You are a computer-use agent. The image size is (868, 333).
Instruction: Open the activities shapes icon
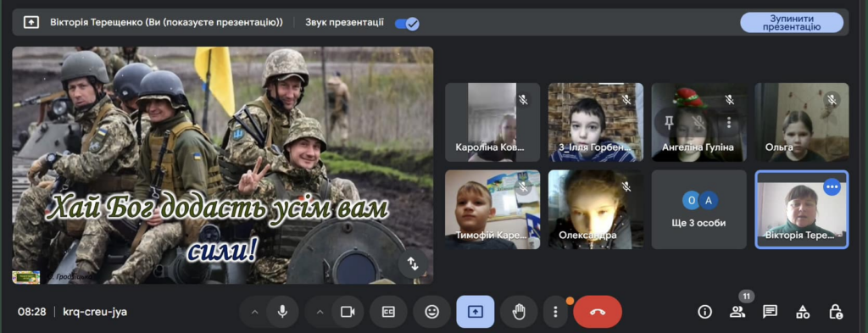pos(803,312)
